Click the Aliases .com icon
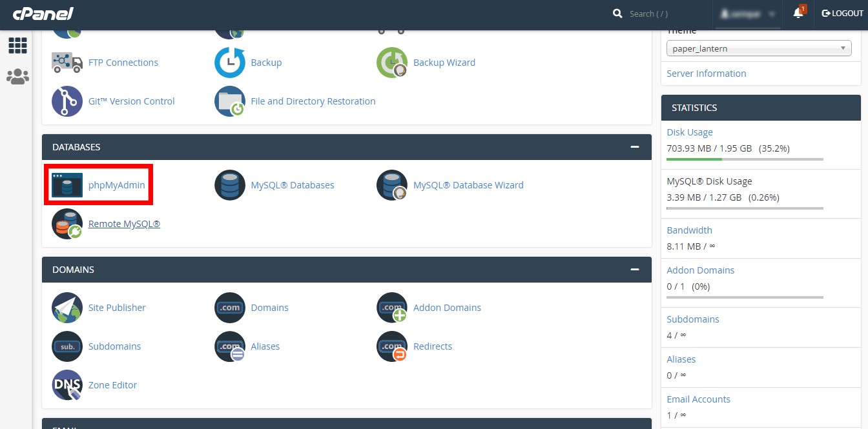This screenshot has width=868, height=429. [230, 346]
